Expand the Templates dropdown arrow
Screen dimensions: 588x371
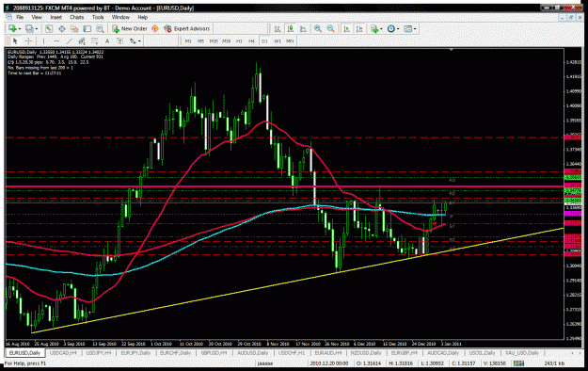pyautogui.click(x=415, y=29)
